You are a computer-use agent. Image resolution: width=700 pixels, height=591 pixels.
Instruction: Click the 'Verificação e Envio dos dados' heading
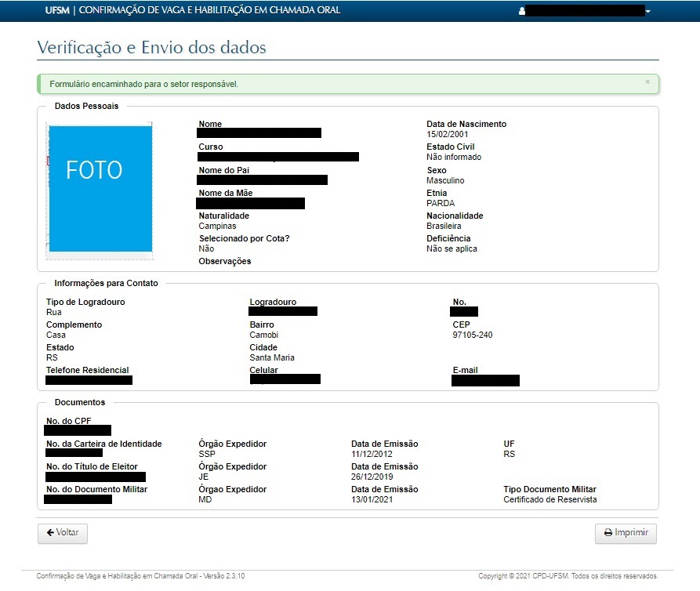[x=152, y=48]
